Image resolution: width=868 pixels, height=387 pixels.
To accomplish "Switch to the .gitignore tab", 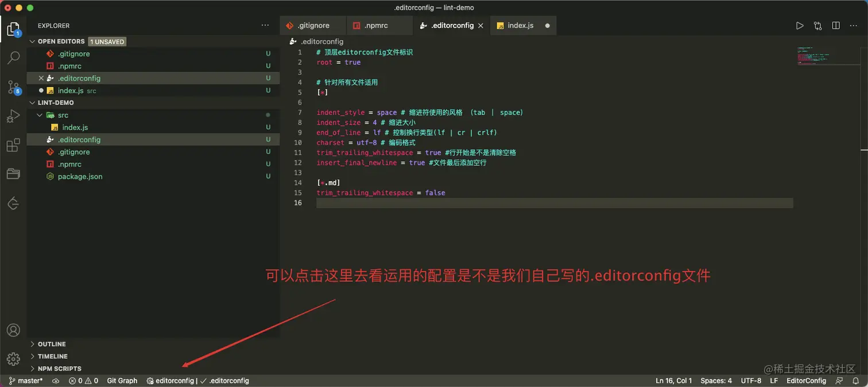I will click(313, 26).
